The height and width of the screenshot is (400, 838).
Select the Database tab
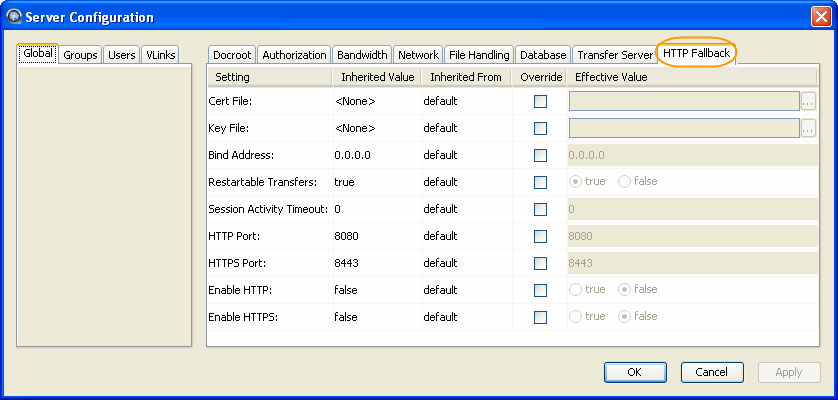click(543, 55)
